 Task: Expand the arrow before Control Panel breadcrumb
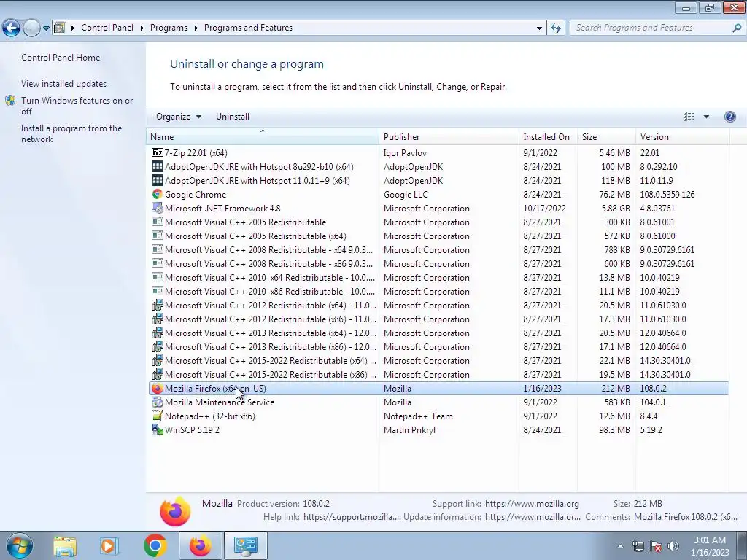click(73, 28)
